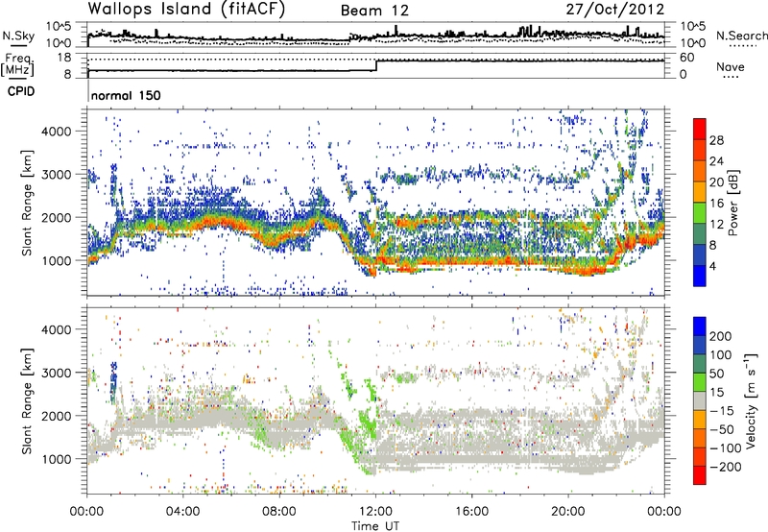
Task: Click the positive '200' label on Velocity color bar
Action: (x=721, y=336)
